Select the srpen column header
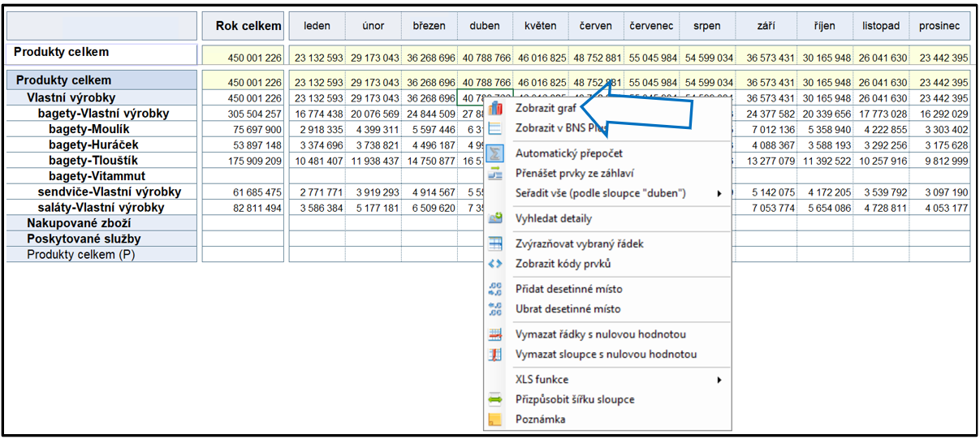 tap(708, 26)
